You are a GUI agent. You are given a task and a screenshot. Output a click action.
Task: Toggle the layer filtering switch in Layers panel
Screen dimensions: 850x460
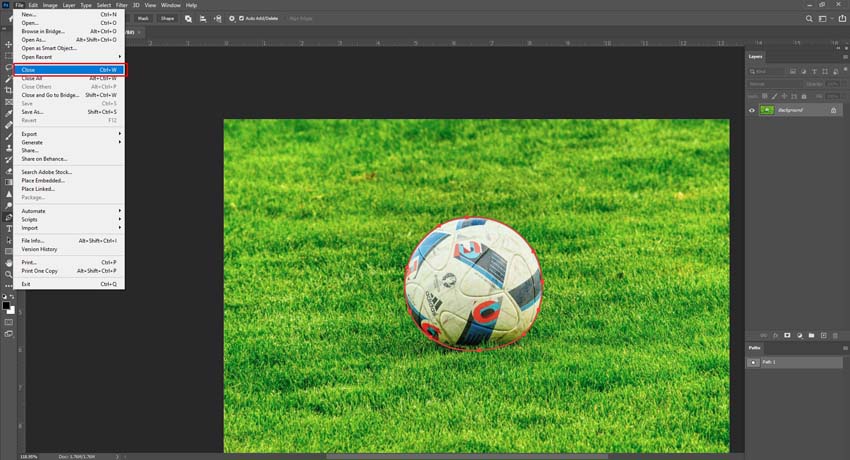[845, 69]
